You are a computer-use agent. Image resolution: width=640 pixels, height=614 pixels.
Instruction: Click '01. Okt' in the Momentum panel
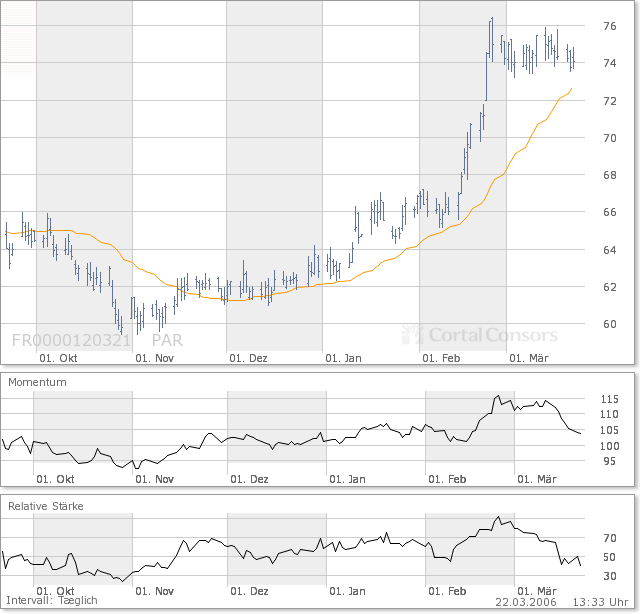coord(56,479)
